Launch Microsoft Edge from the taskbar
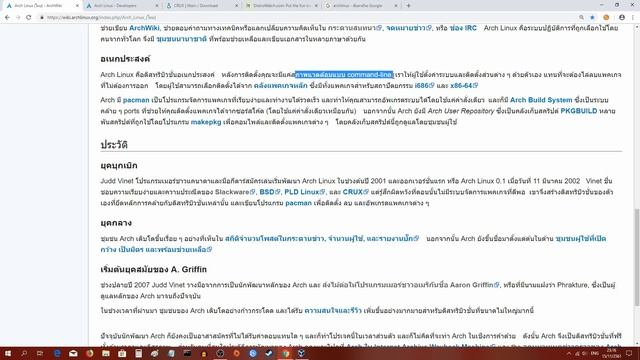Image resolution: width=640 pixels, height=360 pixels. [57, 353]
